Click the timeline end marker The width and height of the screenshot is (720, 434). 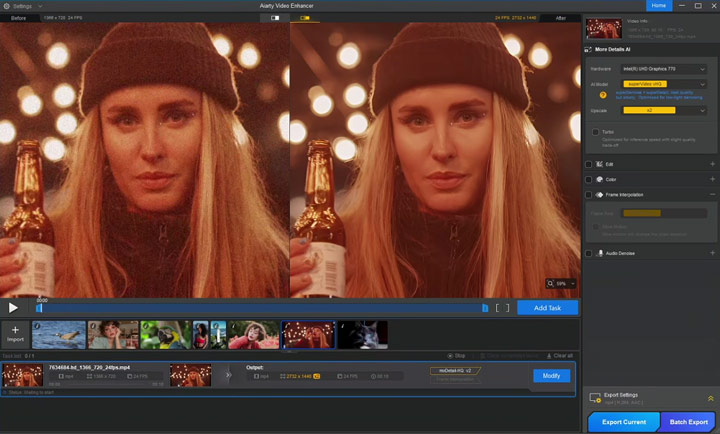tap(485, 308)
